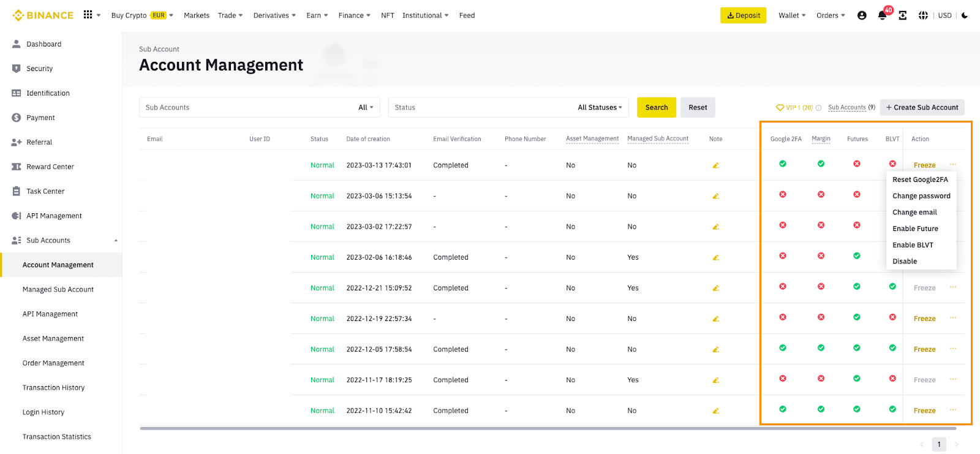Expand the Wallet menu
The image size is (980, 454).
(x=791, y=16)
